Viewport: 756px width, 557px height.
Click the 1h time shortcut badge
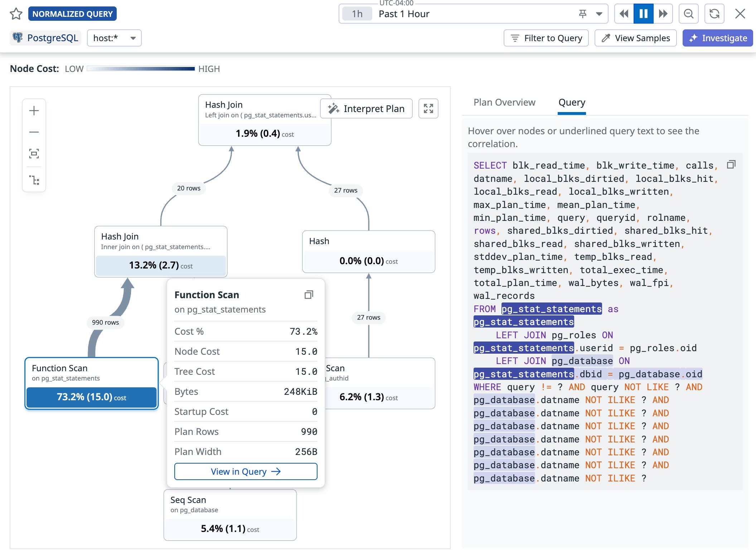[x=357, y=14]
